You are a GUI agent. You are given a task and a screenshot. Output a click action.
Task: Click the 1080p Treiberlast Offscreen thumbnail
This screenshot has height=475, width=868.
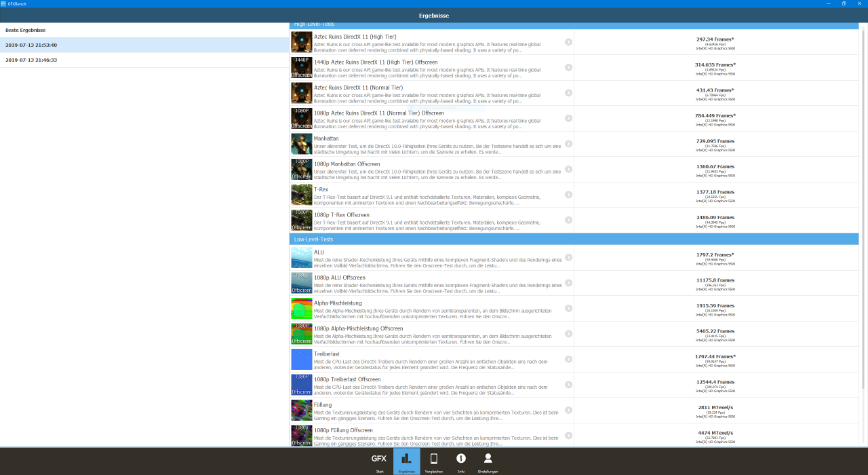(302, 385)
